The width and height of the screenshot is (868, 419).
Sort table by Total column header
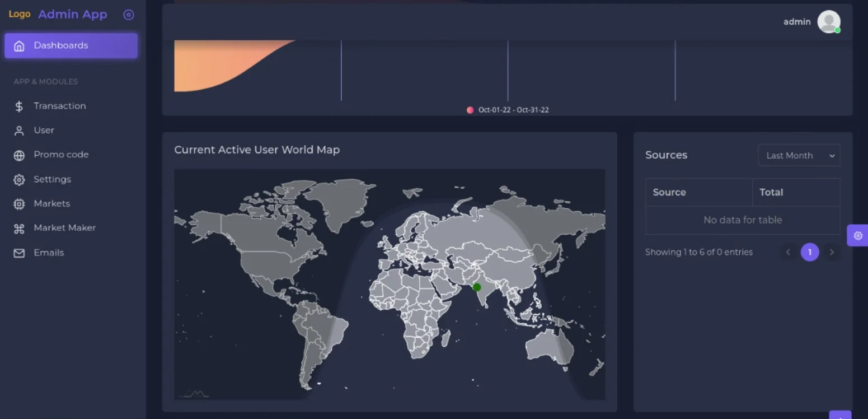point(771,192)
